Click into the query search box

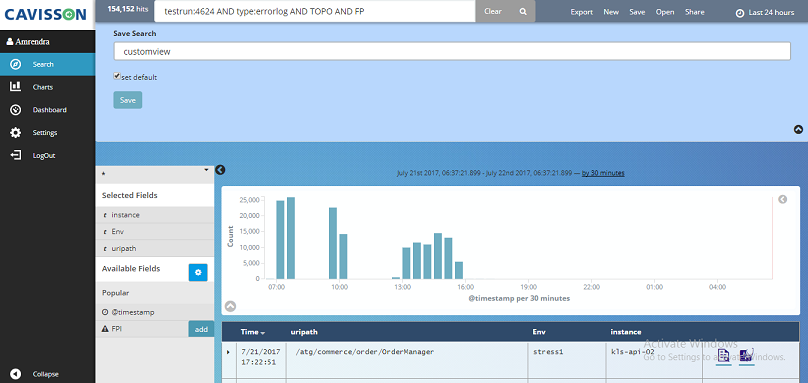pyautogui.click(x=315, y=11)
